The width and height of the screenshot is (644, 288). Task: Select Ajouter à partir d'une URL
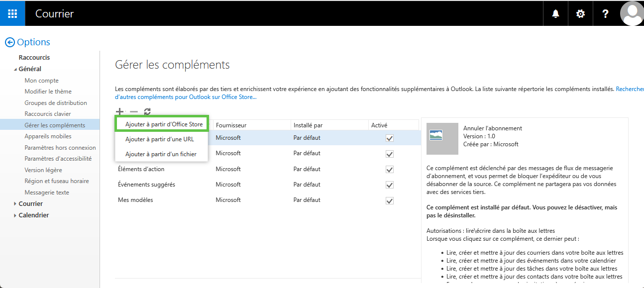click(x=159, y=139)
